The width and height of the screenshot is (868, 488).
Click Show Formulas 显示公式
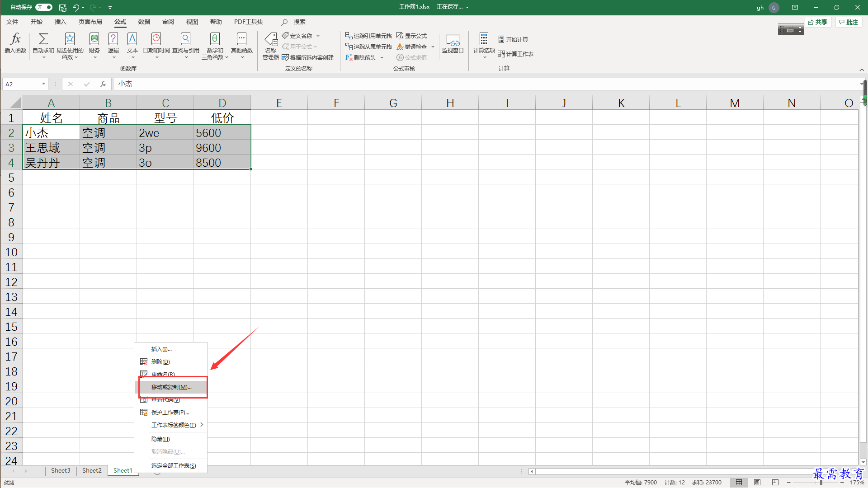click(412, 36)
